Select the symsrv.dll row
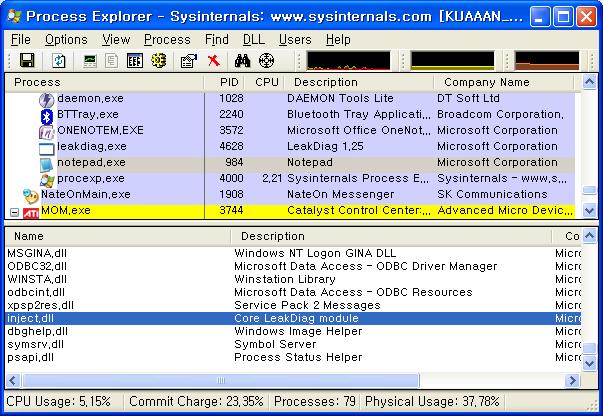 pos(293,344)
